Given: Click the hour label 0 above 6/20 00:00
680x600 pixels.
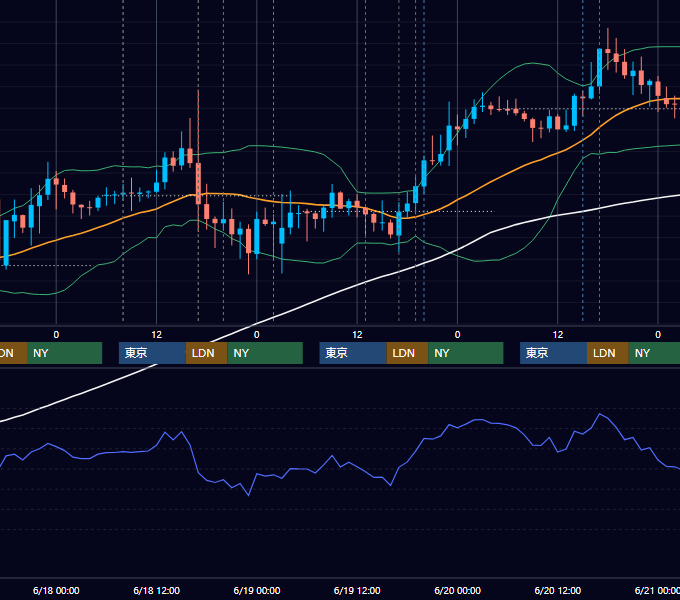Looking at the screenshot, I should (x=458, y=335).
